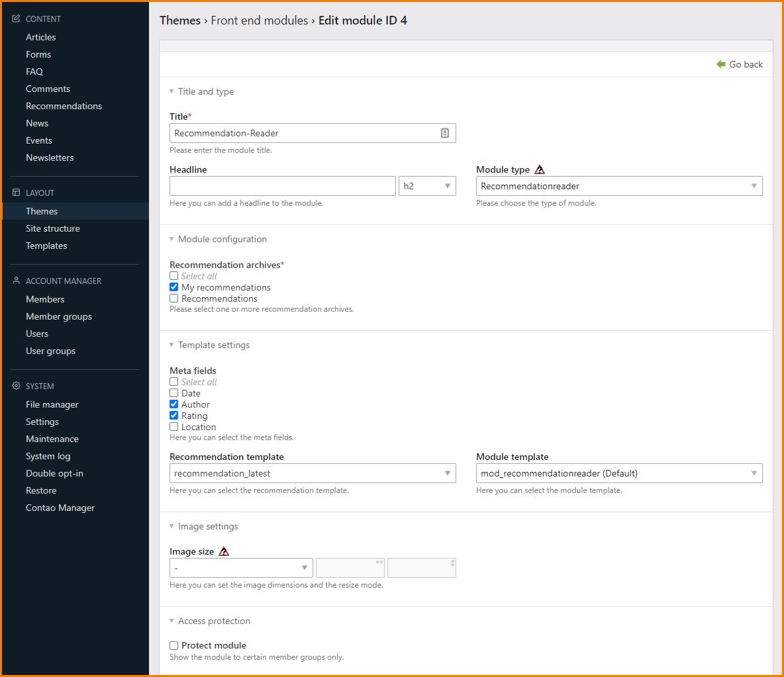
Task: Uncheck the My recommendations archive checkbox
Action: point(174,287)
